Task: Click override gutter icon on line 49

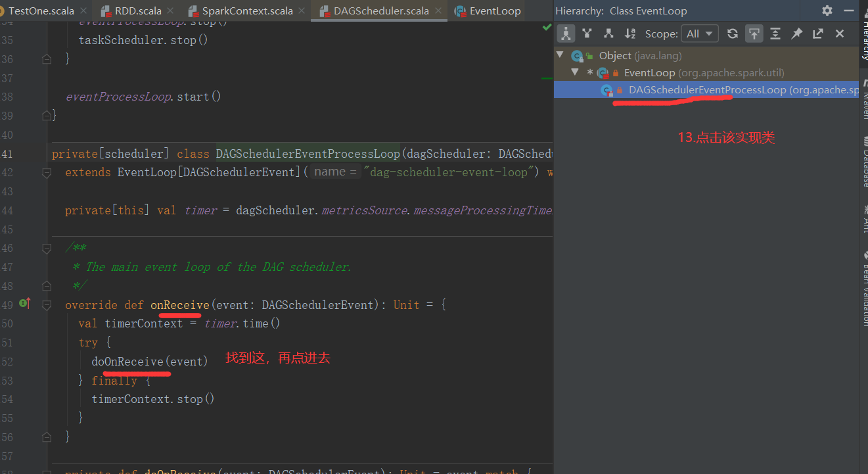Action: [x=25, y=304]
